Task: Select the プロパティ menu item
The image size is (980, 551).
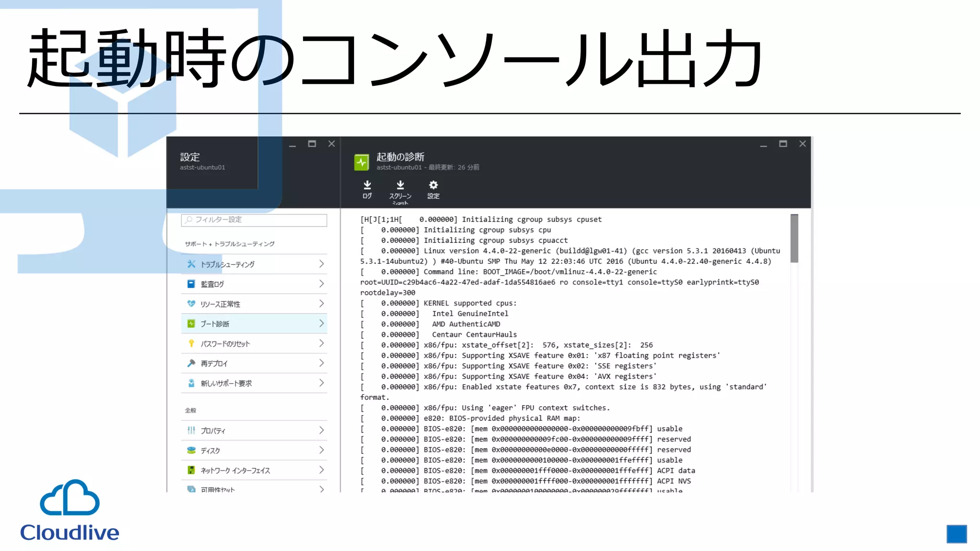Action: [213, 431]
